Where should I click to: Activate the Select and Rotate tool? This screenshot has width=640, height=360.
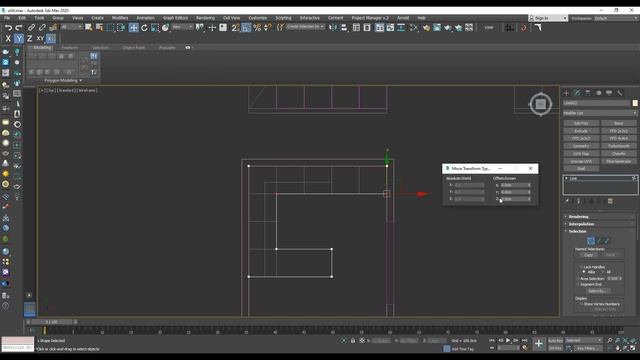pos(144,27)
